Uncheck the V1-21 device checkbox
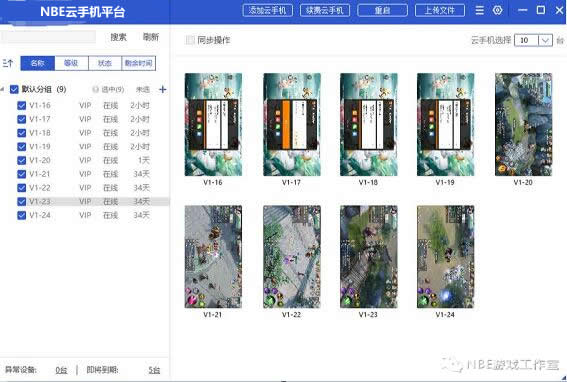 coord(22,174)
